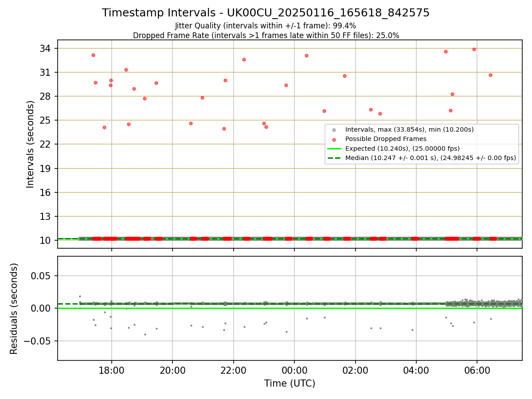Click the y-axis tick label '31'
Viewport: 532px width, 399px height.
(x=45, y=72)
